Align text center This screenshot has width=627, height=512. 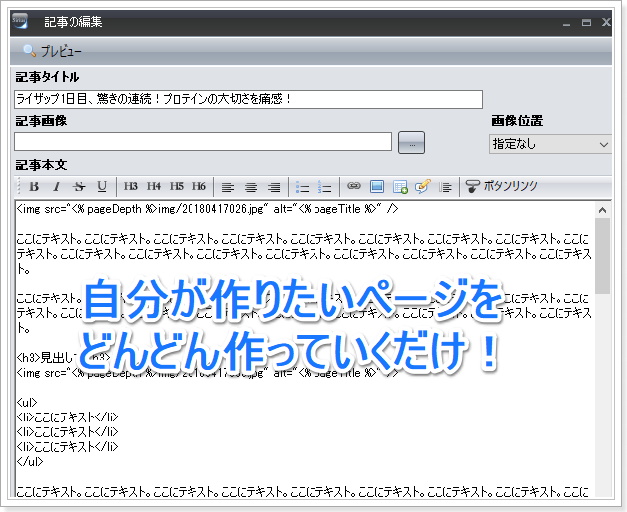pos(251,187)
